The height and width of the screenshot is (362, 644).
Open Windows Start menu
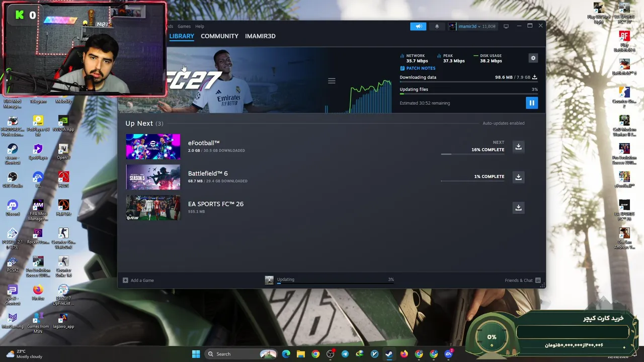(x=196, y=354)
